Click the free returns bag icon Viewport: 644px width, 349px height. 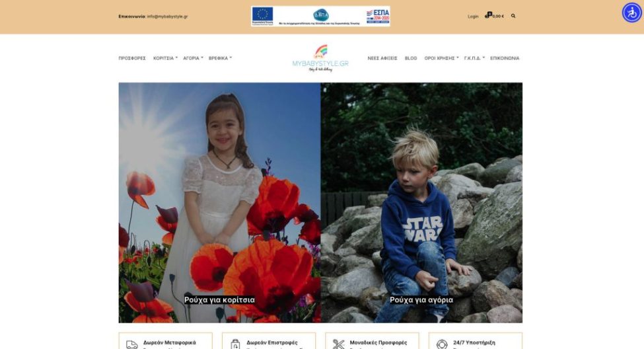(x=235, y=344)
